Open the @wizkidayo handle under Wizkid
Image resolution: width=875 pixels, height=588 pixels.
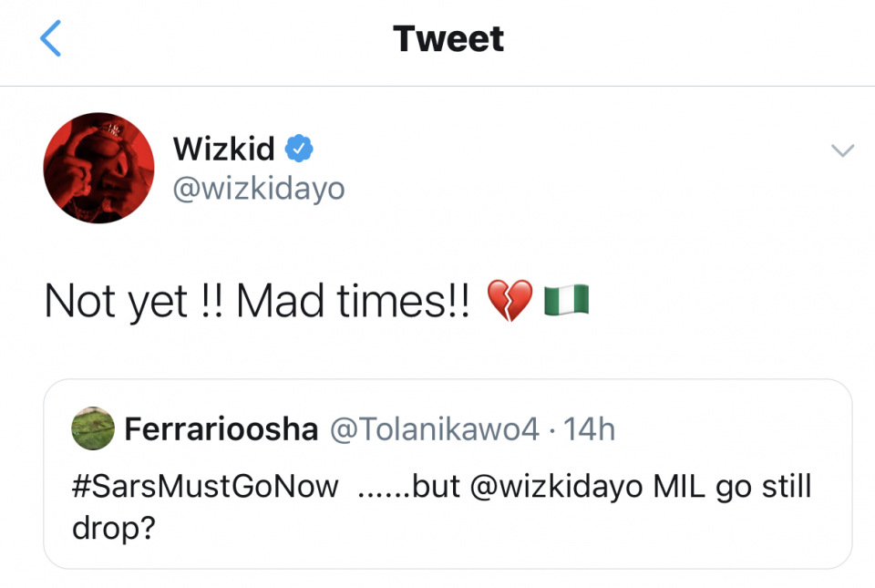tap(258, 188)
